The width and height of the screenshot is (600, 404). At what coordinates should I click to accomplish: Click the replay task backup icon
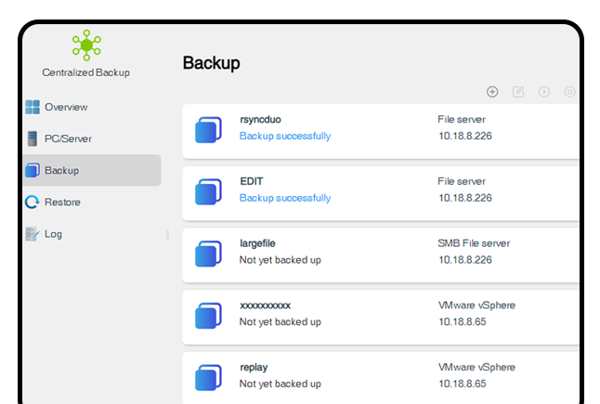coord(208,377)
